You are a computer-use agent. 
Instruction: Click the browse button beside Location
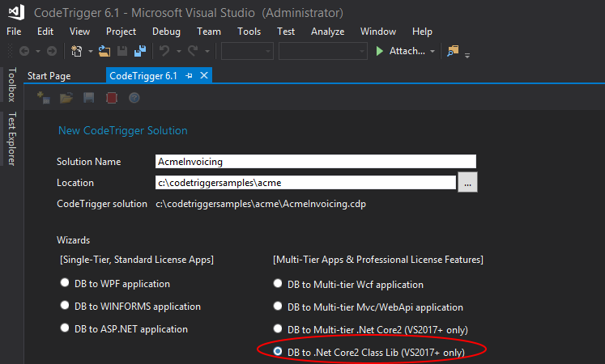(467, 183)
